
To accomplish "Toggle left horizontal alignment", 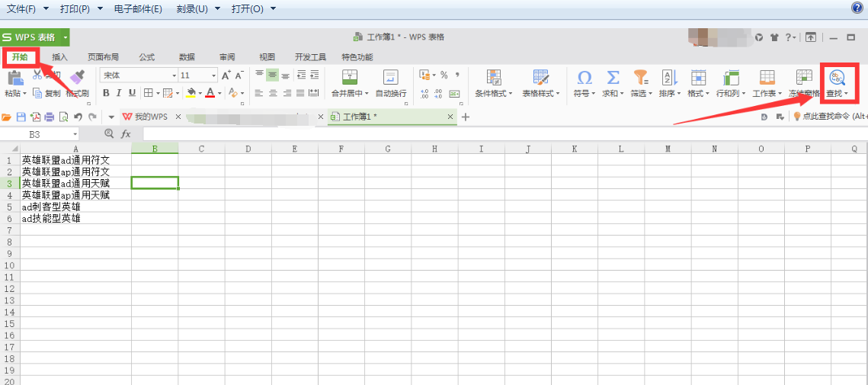I will (x=259, y=93).
